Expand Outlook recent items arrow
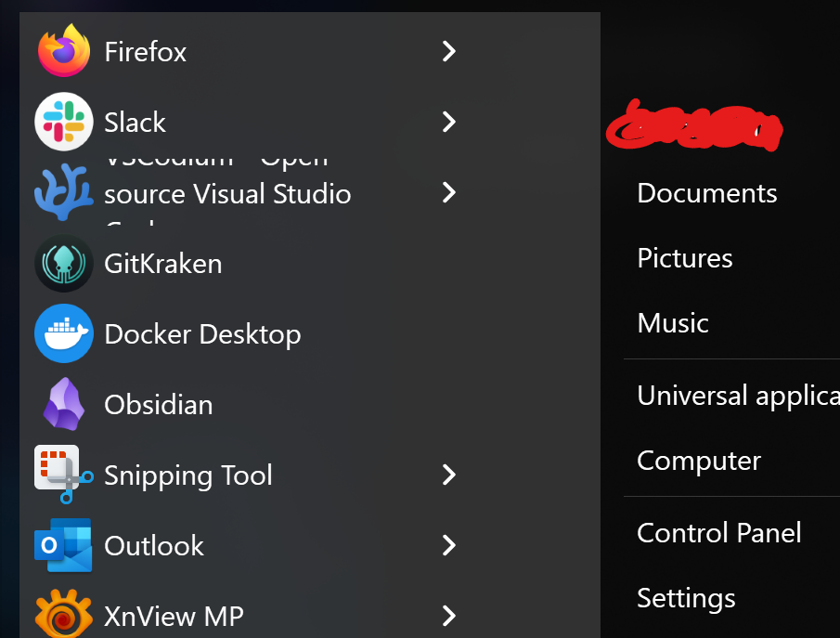Image resolution: width=840 pixels, height=638 pixels. (x=449, y=545)
